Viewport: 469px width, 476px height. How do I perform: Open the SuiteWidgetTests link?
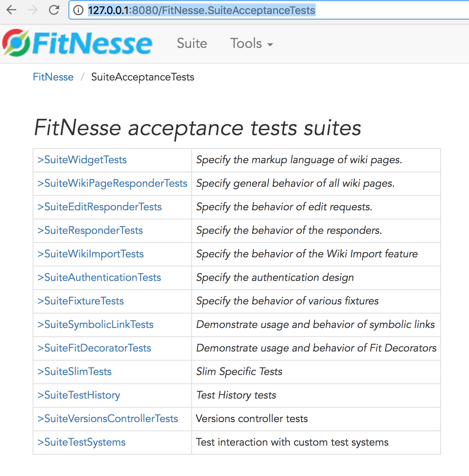coord(82,160)
